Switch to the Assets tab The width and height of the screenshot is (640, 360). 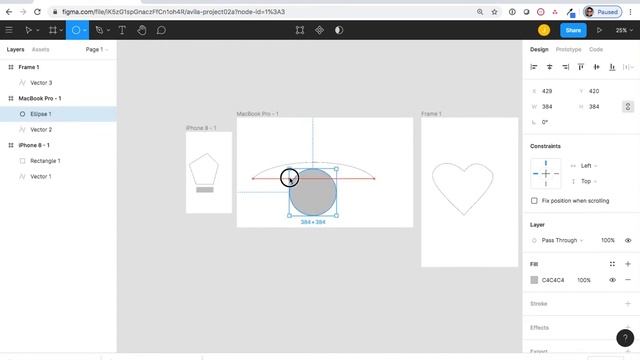coord(40,49)
